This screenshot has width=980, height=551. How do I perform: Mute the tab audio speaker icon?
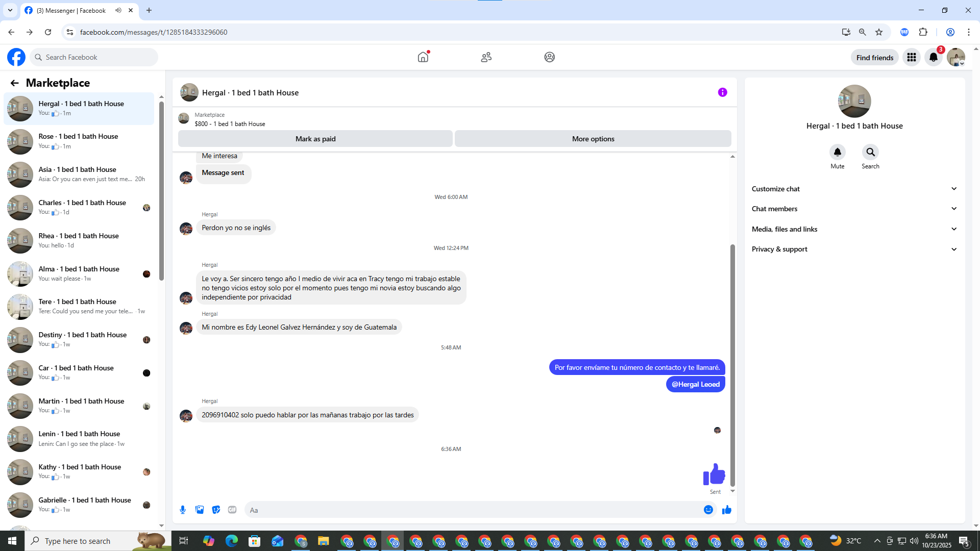(x=118, y=10)
